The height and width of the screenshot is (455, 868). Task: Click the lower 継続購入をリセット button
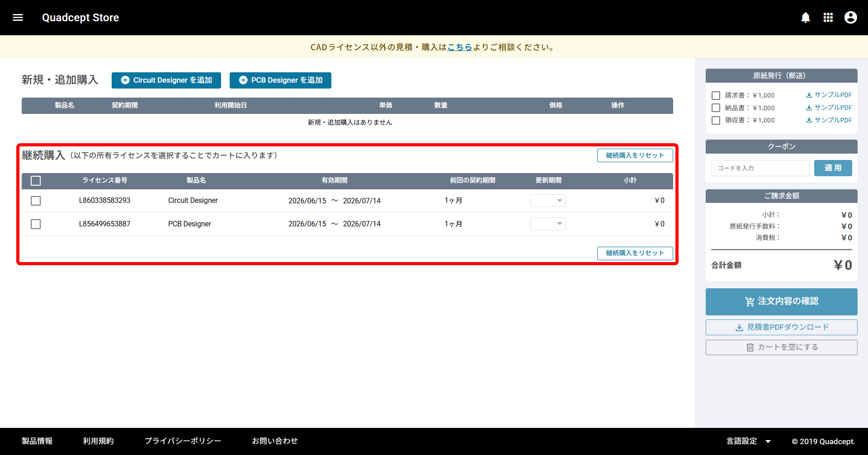pyautogui.click(x=635, y=253)
